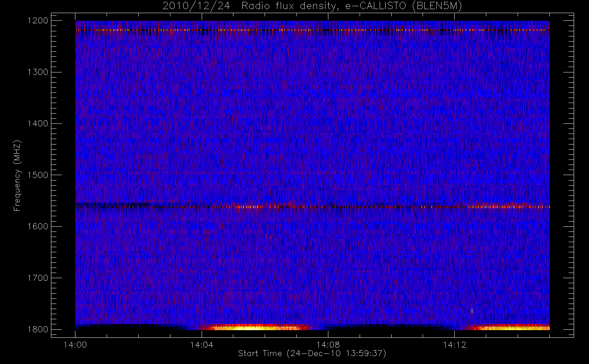Click the 1300 frequency tick label
The image size is (589, 364).
pos(38,72)
